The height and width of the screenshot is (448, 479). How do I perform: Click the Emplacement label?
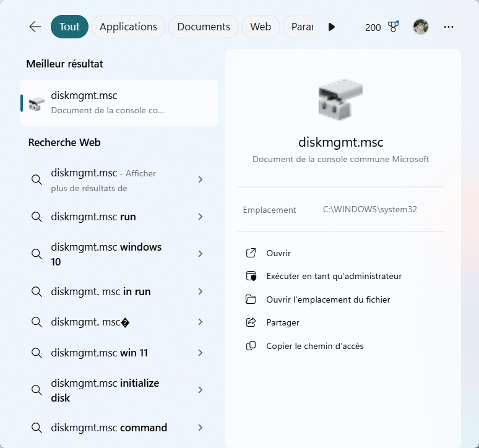[269, 210]
